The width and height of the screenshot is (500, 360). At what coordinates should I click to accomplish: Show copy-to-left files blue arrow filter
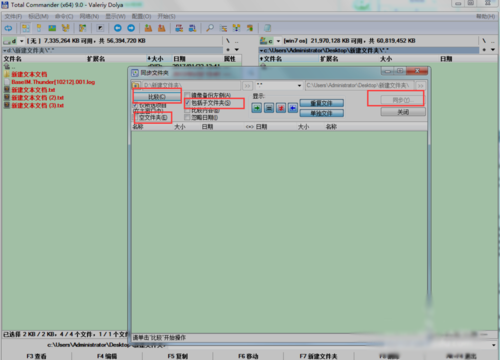293,108
